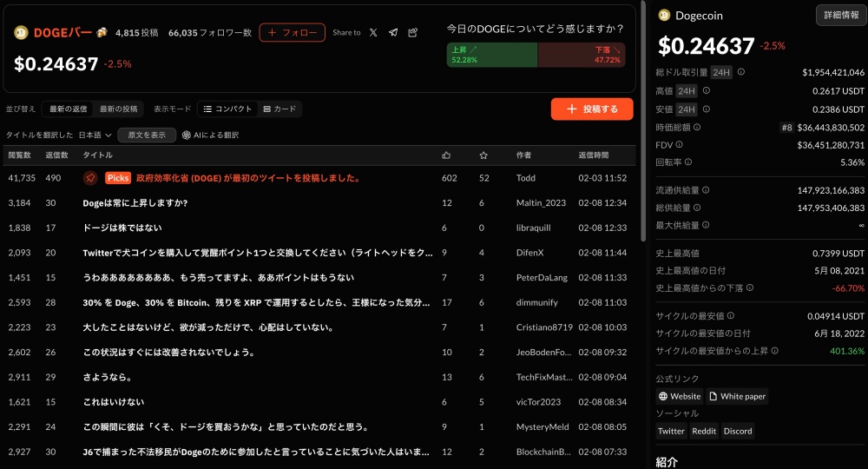Open the 日本語 translation language dropdown
The height and width of the screenshot is (469, 868).
[x=95, y=135]
